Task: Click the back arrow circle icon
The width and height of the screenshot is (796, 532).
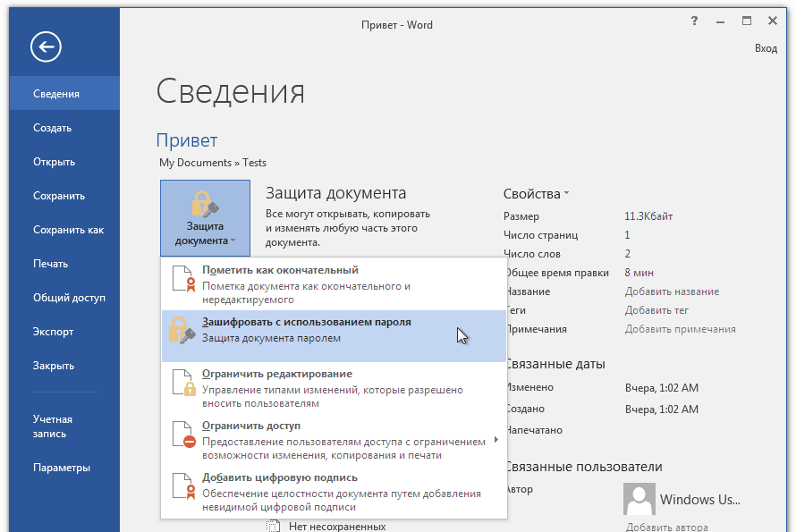Action: pos(46,47)
